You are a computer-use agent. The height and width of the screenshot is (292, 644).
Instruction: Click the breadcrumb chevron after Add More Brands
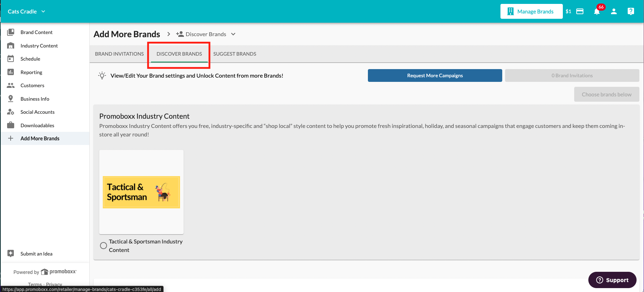[x=169, y=34]
